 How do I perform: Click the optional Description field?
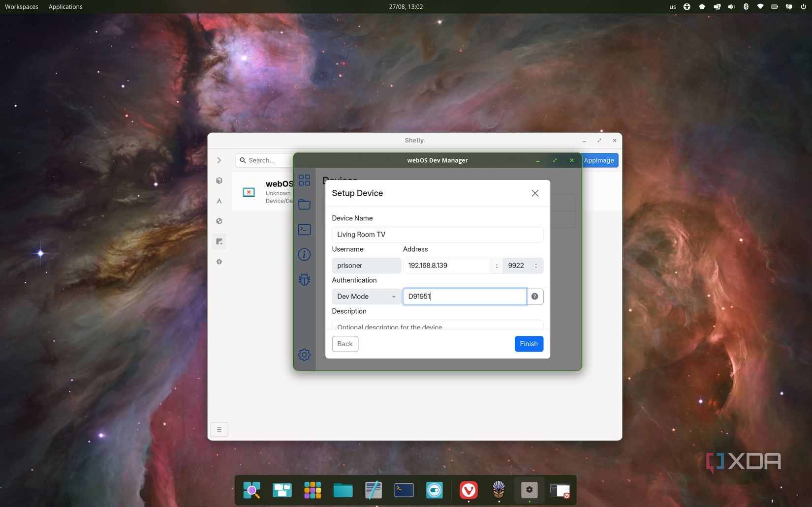[x=437, y=325]
